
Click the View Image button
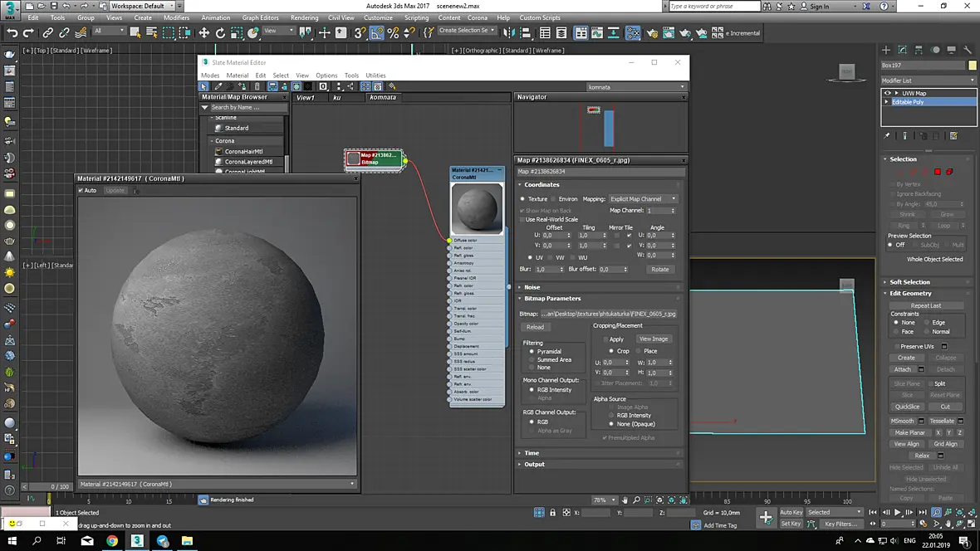[654, 339]
